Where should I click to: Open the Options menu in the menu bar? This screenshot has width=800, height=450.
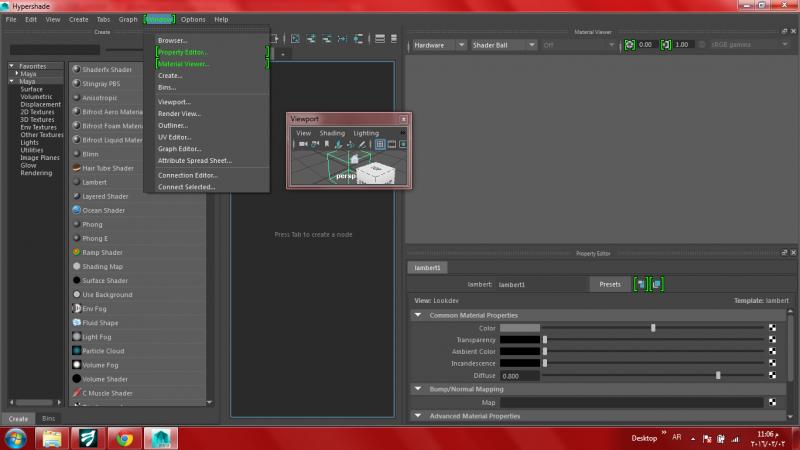pyautogui.click(x=193, y=19)
